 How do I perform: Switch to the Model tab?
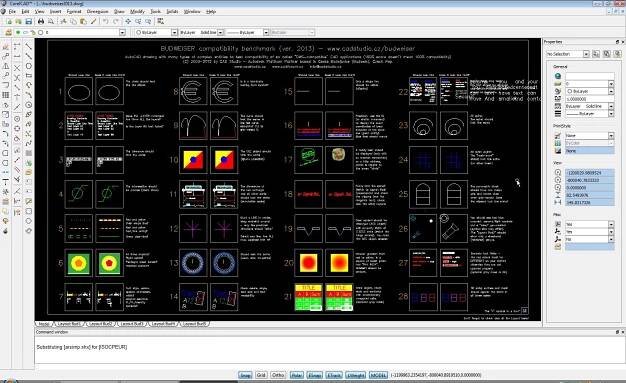pyautogui.click(x=44, y=324)
